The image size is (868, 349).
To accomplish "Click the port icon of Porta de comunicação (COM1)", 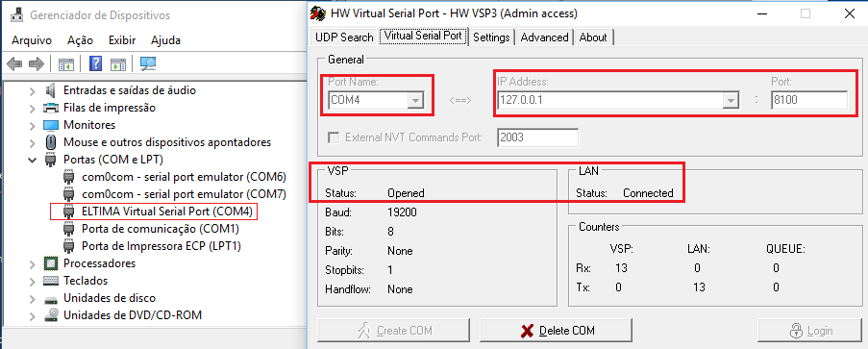I will click(68, 228).
